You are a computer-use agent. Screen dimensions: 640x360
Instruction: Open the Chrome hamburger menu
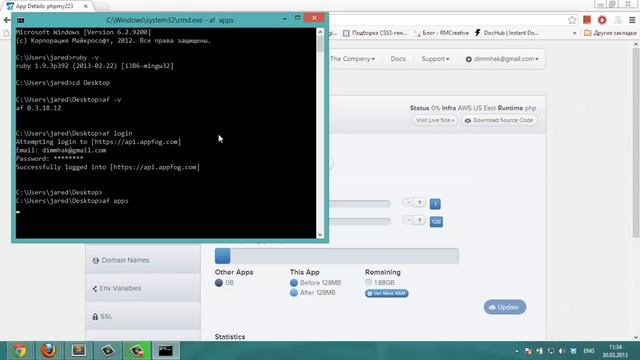click(x=632, y=20)
